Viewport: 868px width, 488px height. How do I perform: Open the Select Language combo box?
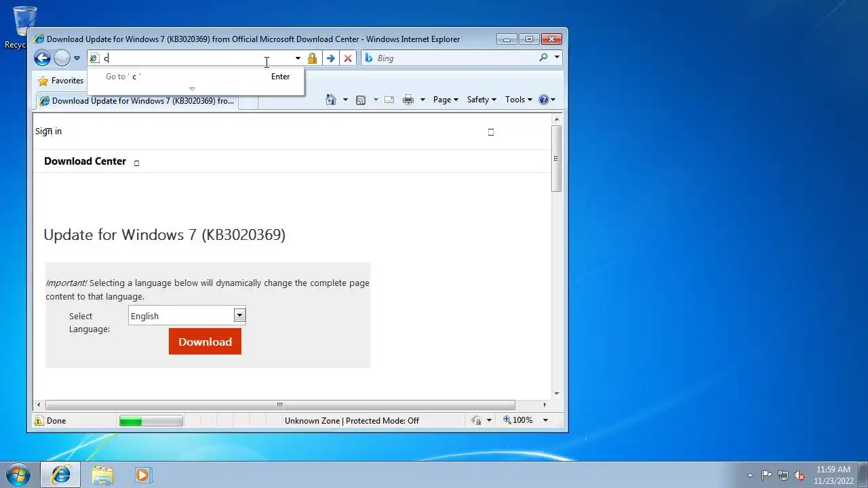tap(187, 316)
